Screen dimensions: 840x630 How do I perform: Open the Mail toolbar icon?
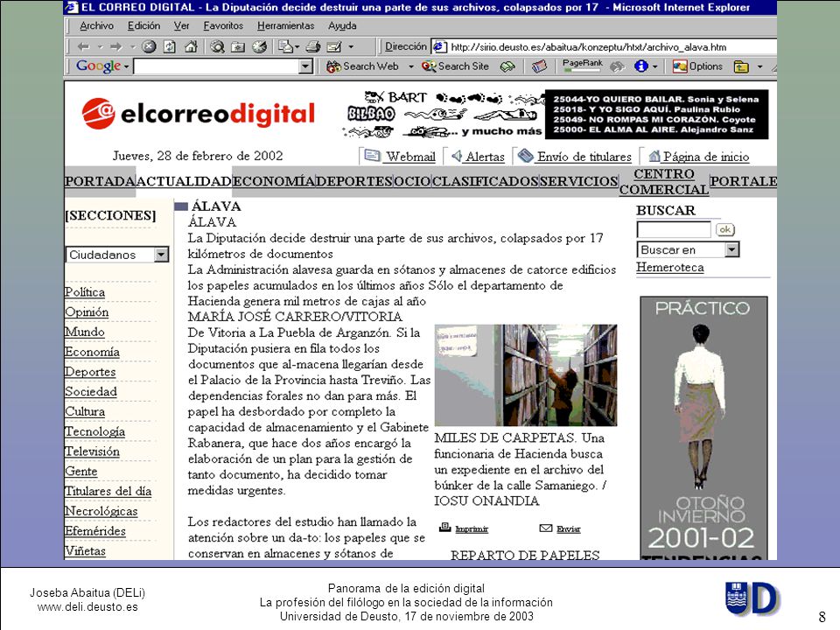(285, 46)
